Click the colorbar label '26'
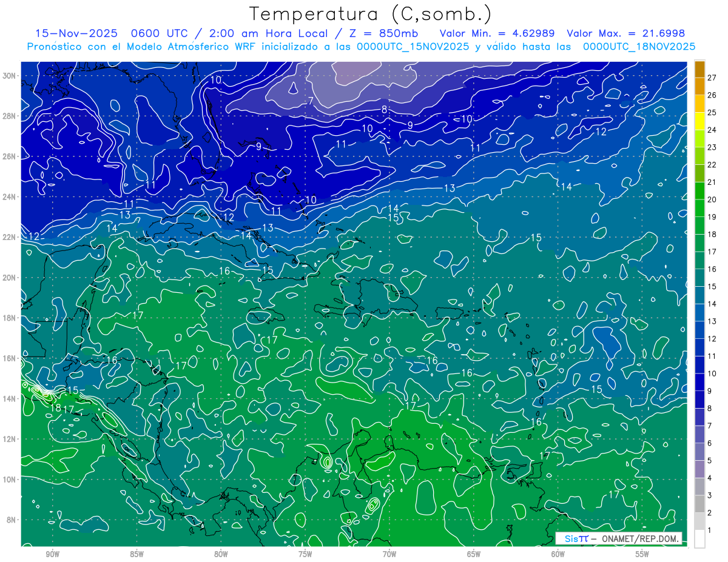This screenshot has height=562, width=728. pyautogui.click(x=712, y=95)
